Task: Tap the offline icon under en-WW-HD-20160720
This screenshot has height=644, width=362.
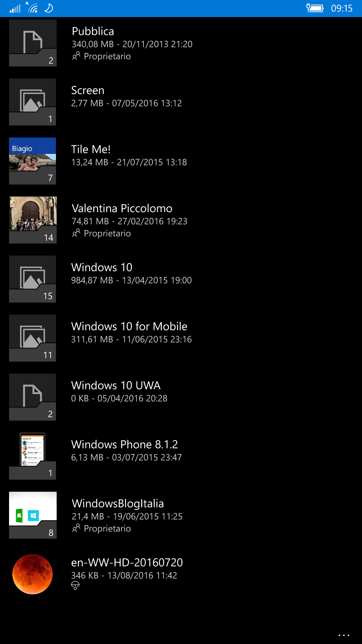Action: 75,586
